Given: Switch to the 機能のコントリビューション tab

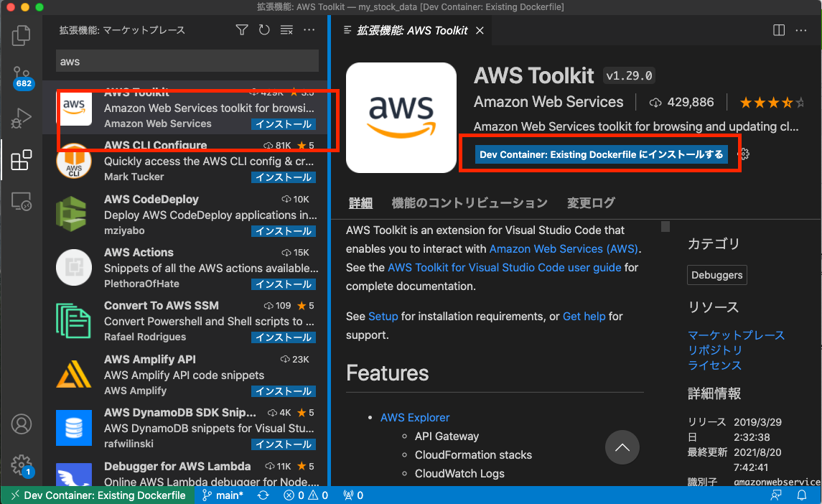Looking at the screenshot, I should point(470,203).
